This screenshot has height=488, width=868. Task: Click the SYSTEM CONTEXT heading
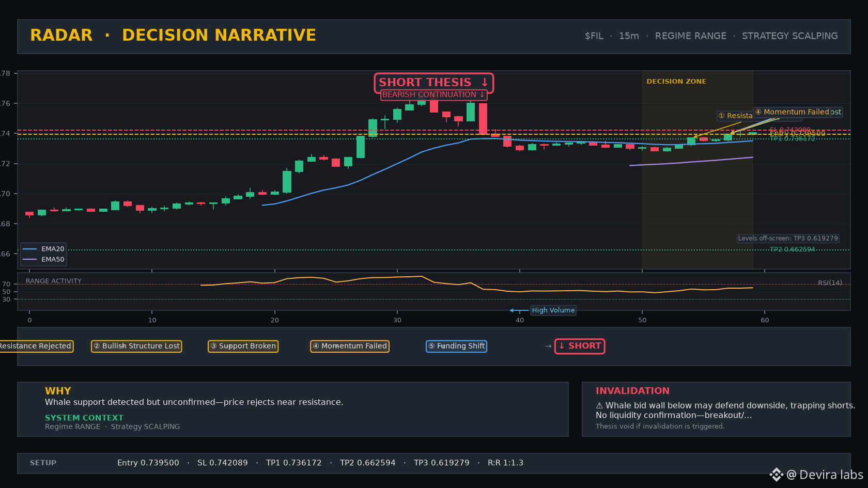(84, 418)
